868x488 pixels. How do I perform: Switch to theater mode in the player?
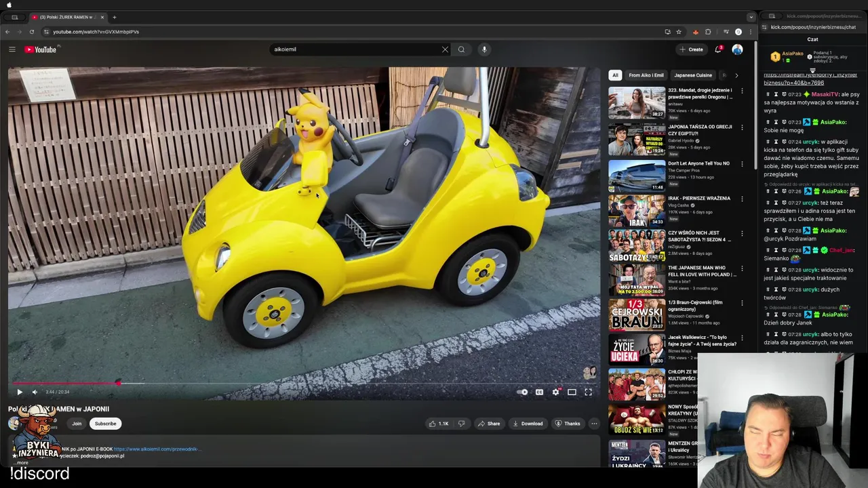pyautogui.click(x=572, y=392)
